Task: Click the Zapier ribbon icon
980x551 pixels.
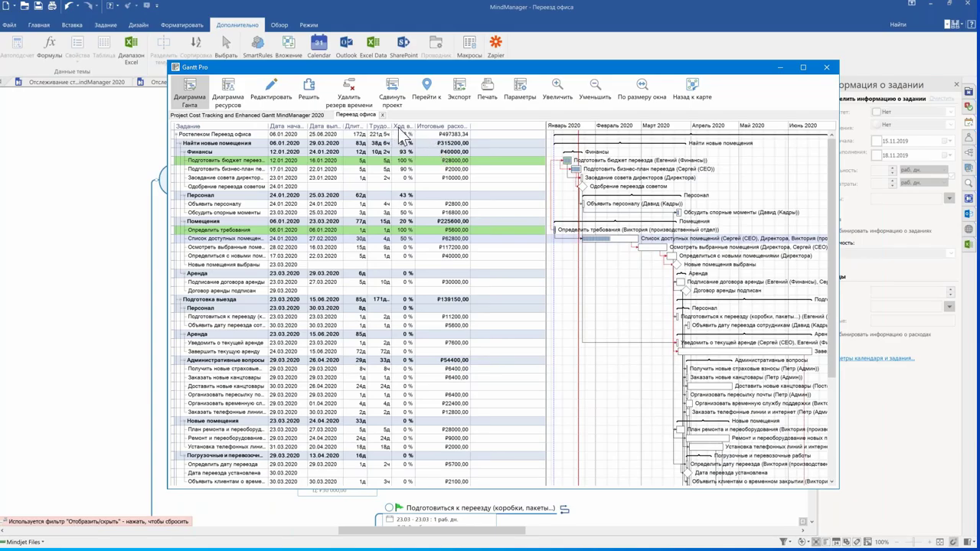Action: click(496, 43)
